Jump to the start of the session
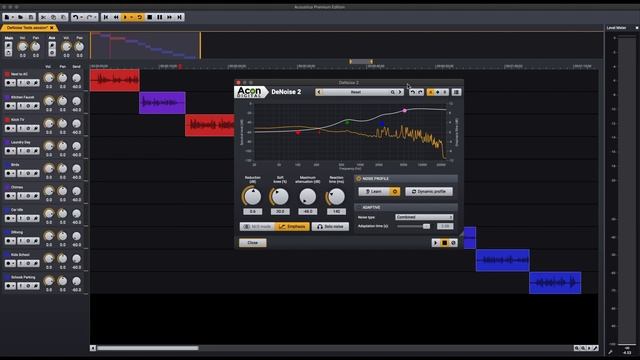The height and width of the screenshot is (360, 640). point(106,17)
